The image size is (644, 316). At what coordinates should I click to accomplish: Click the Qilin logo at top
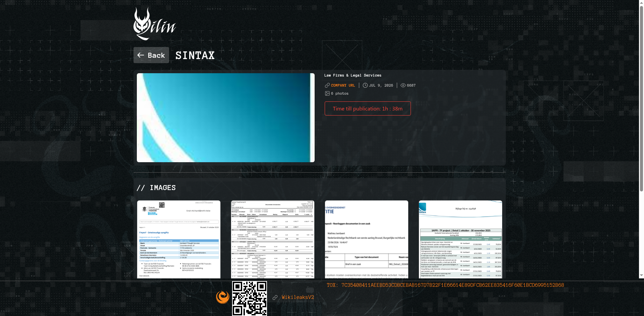point(155,24)
